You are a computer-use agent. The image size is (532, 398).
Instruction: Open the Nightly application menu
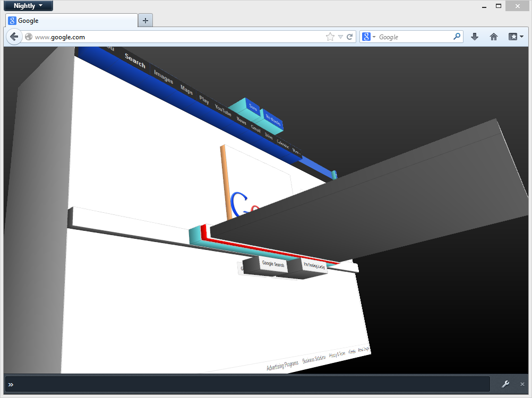coord(29,6)
